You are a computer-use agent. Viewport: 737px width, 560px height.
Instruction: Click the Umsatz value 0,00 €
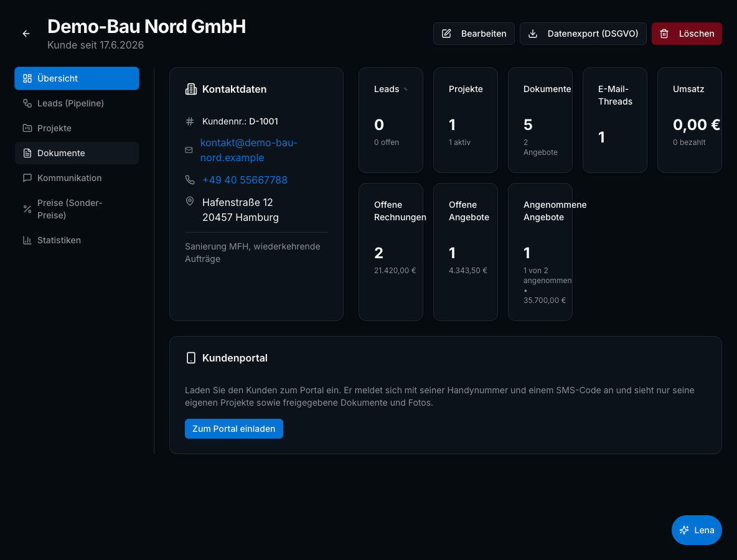click(x=696, y=125)
